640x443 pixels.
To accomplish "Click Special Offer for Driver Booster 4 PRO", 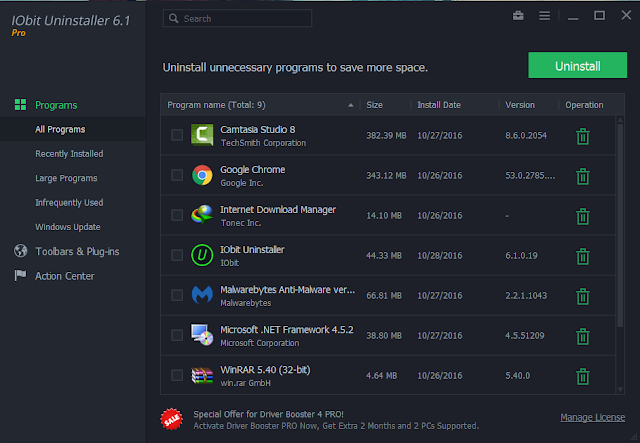I will 269,414.
